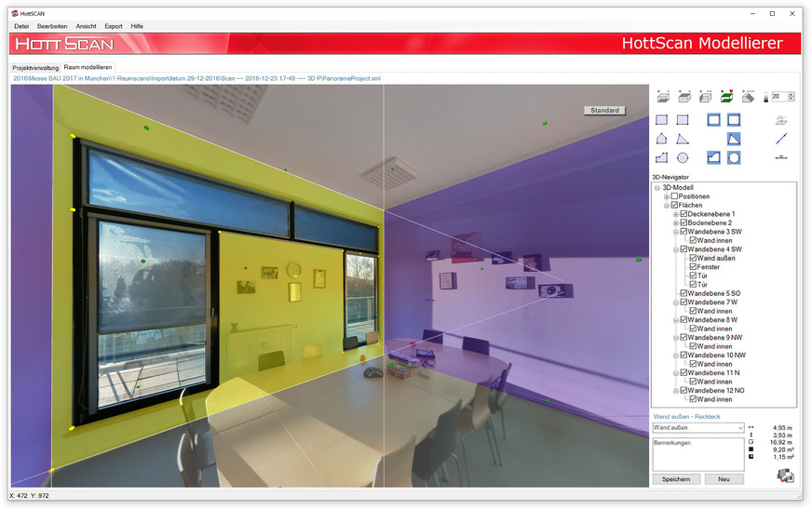
Task: Click the 3D export icon at bottom right
Action: point(784,476)
